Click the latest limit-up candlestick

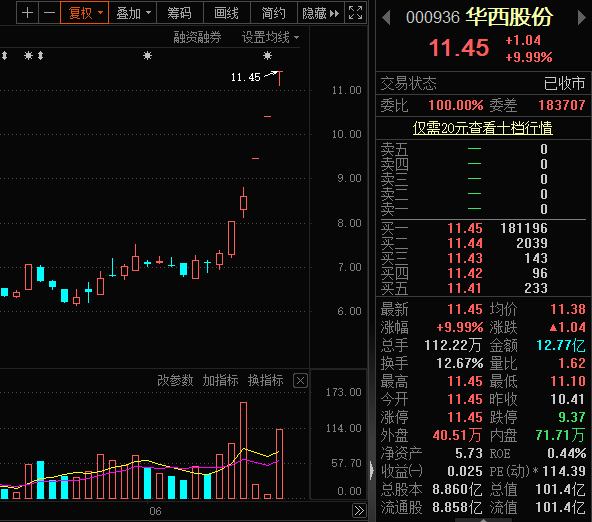point(279,78)
